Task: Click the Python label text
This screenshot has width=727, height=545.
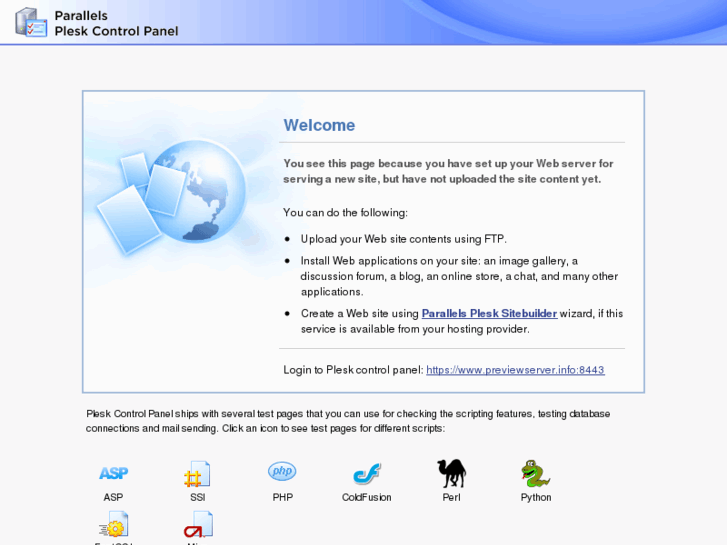Action: 536,497
